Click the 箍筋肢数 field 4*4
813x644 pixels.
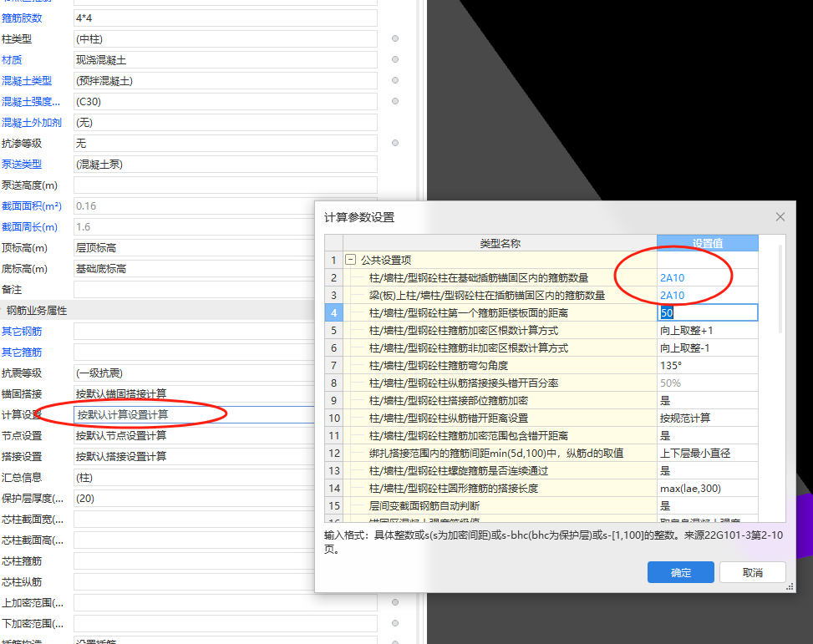(x=226, y=18)
